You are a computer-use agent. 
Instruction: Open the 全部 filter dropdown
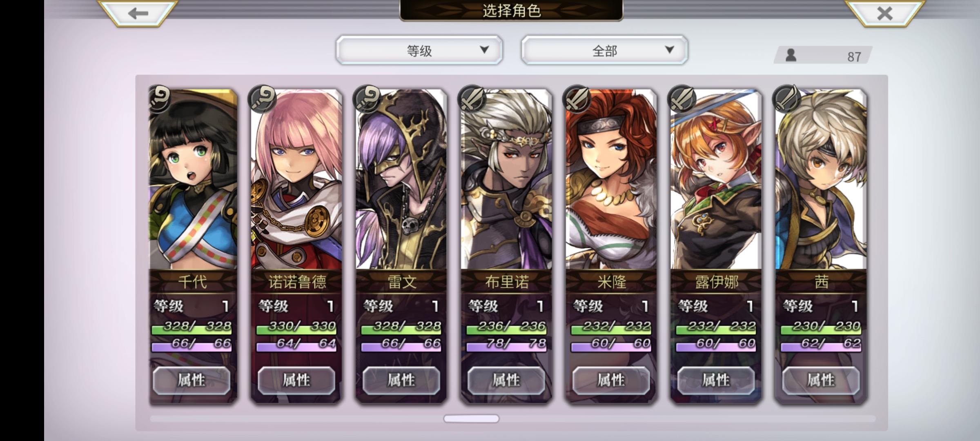(604, 51)
